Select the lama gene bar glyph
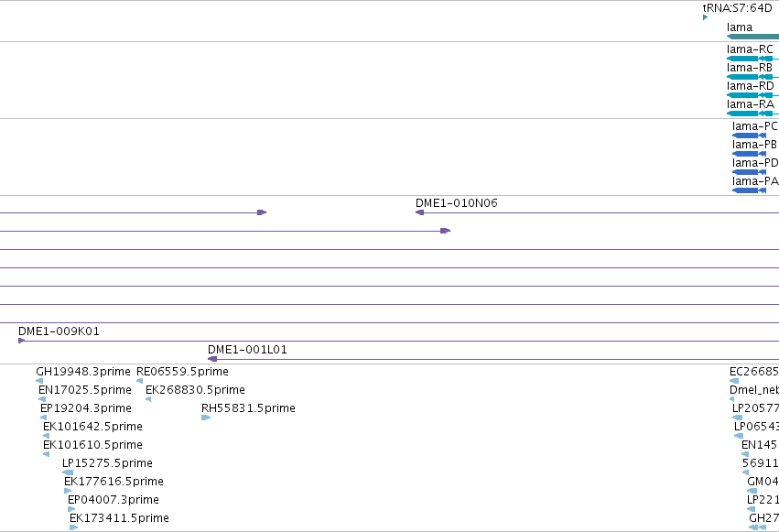The image size is (779, 532). [752, 37]
